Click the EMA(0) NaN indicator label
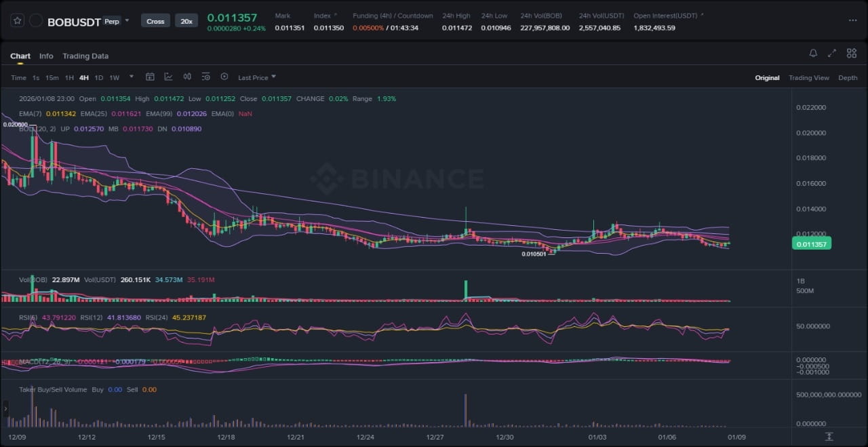The width and height of the screenshot is (868, 447). click(232, 114)
